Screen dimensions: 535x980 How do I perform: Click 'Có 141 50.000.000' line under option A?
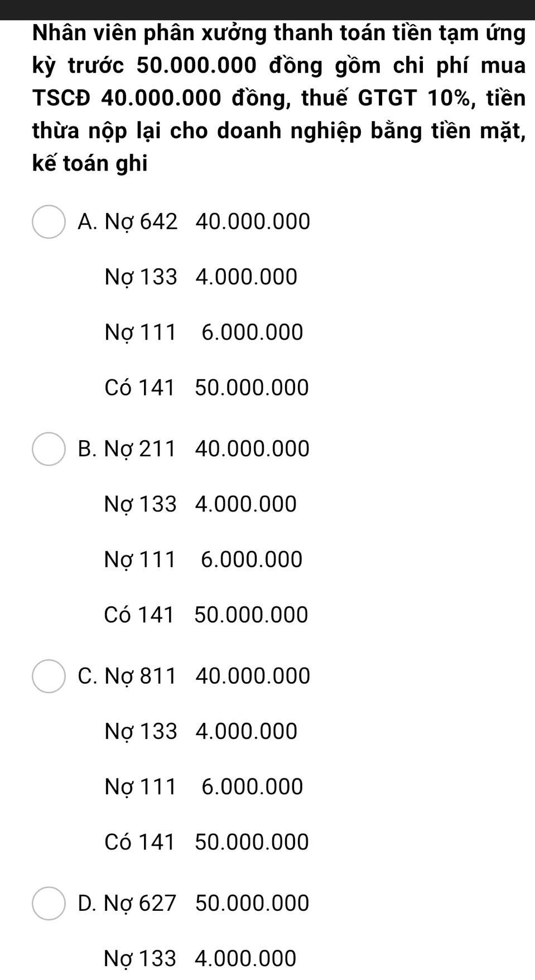point(206,388)
